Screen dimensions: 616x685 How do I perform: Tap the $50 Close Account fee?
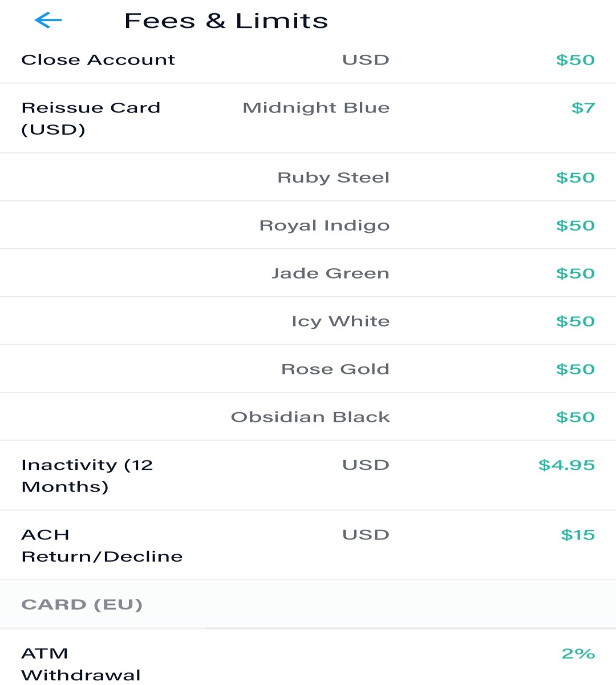click(576, 60)
